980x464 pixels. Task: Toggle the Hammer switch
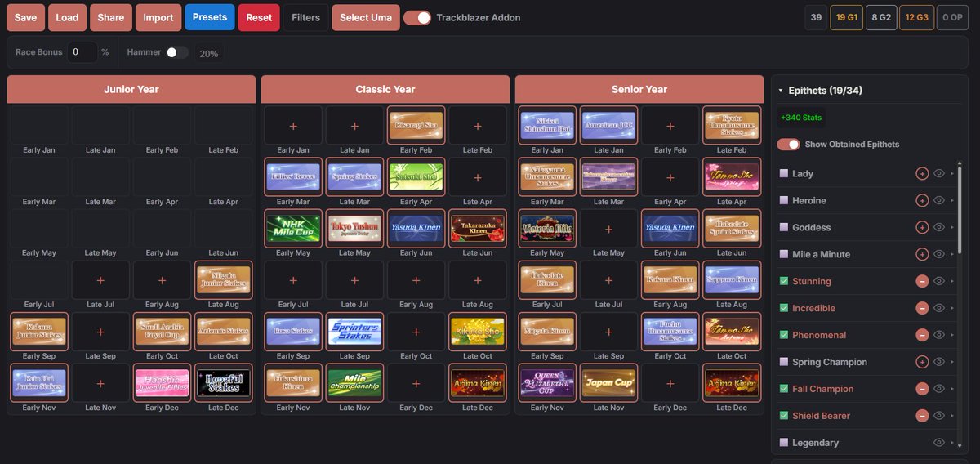[177, 52]
